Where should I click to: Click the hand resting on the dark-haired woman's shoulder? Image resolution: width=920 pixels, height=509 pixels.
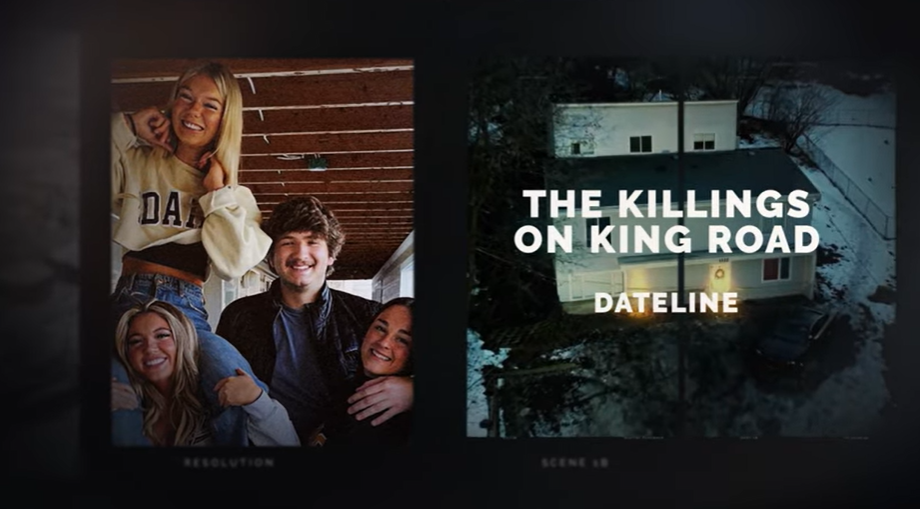(x=378, y=399)
